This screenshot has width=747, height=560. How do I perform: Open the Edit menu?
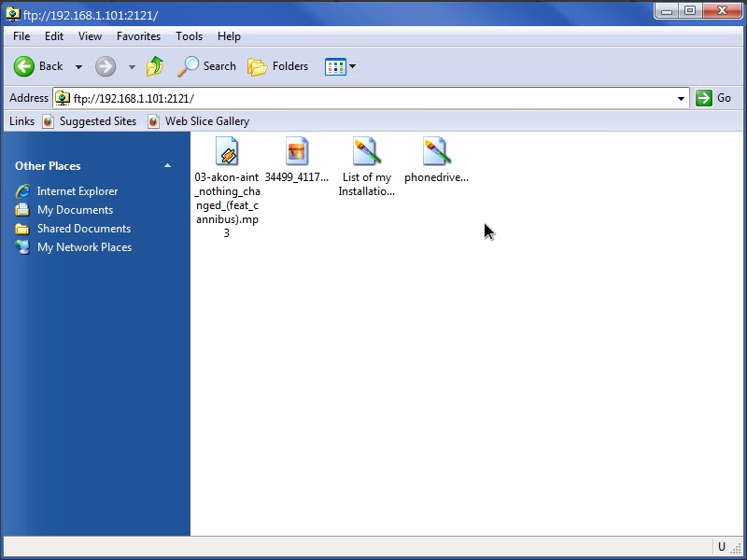54,36
